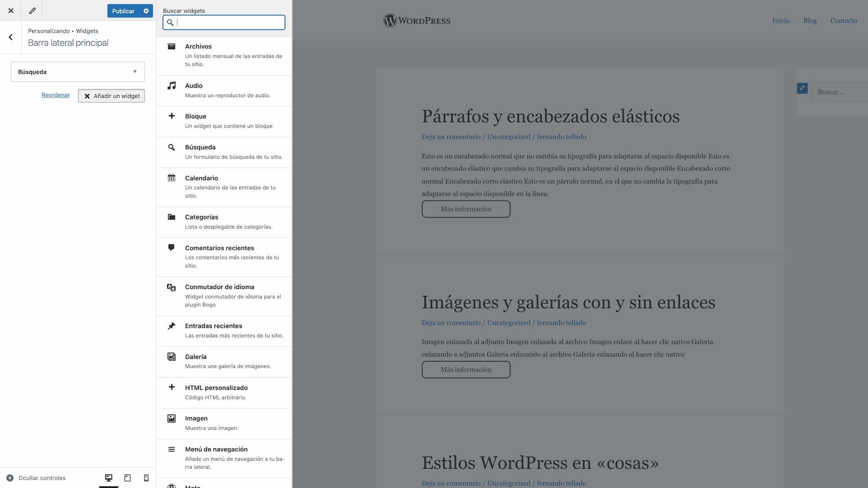The height and width of the screenshot is (488, 868).
Task: Click the Calendario widget calendar icon
Action: click(x=171, y=178)
